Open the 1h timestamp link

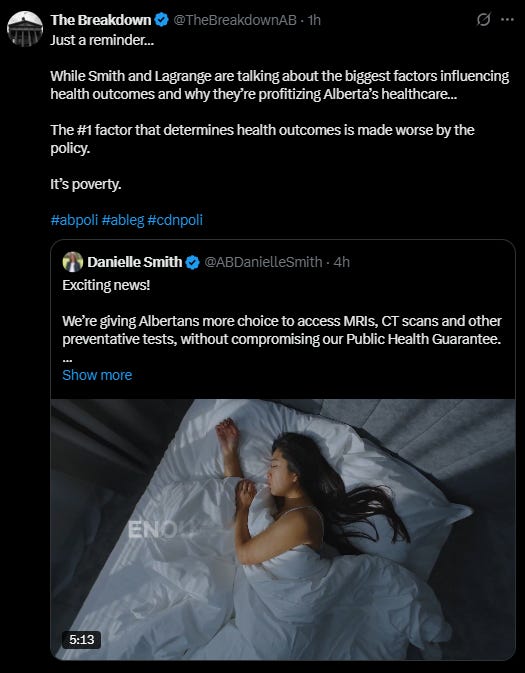click(x=314, y=20)
